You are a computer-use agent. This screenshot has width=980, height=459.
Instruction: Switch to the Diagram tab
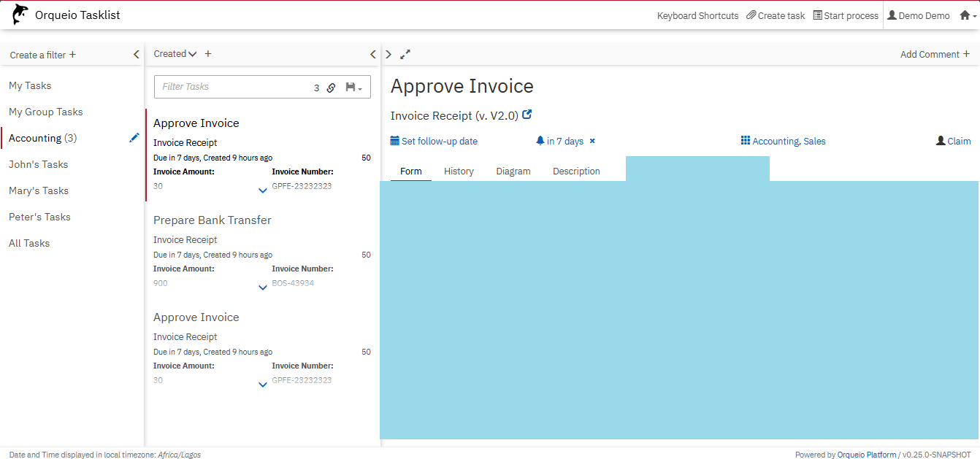coord(513,171)
